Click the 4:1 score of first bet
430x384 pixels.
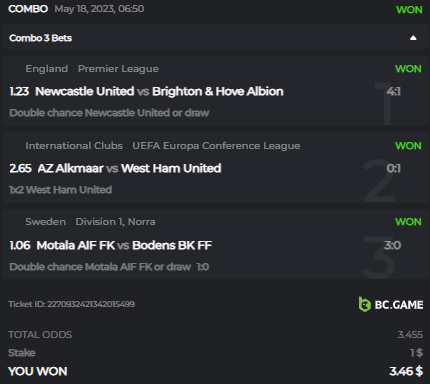pos(394,91)
